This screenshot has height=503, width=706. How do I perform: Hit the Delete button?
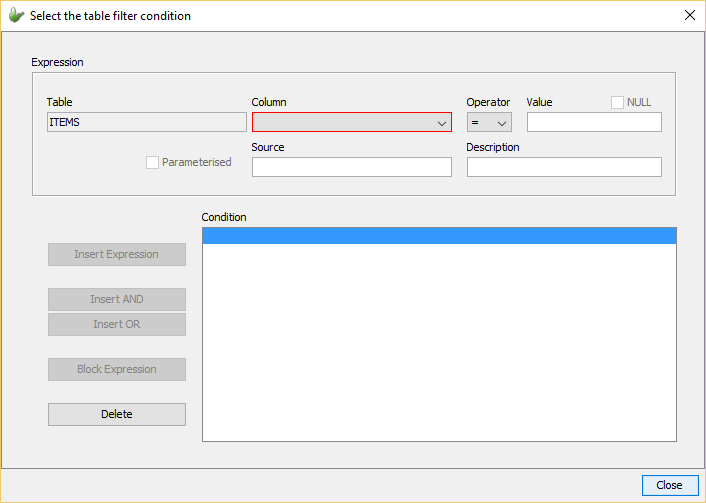[117, 414]
